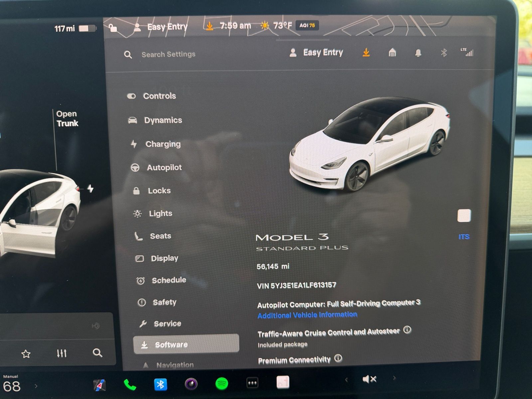Viewport: 532px width, 399px height.
Task: Open the white app icon beside the launcher
Action: coord(283,382)
